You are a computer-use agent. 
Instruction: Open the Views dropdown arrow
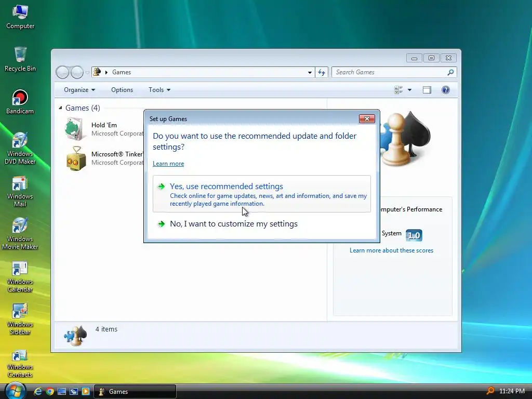coord(409,90)
